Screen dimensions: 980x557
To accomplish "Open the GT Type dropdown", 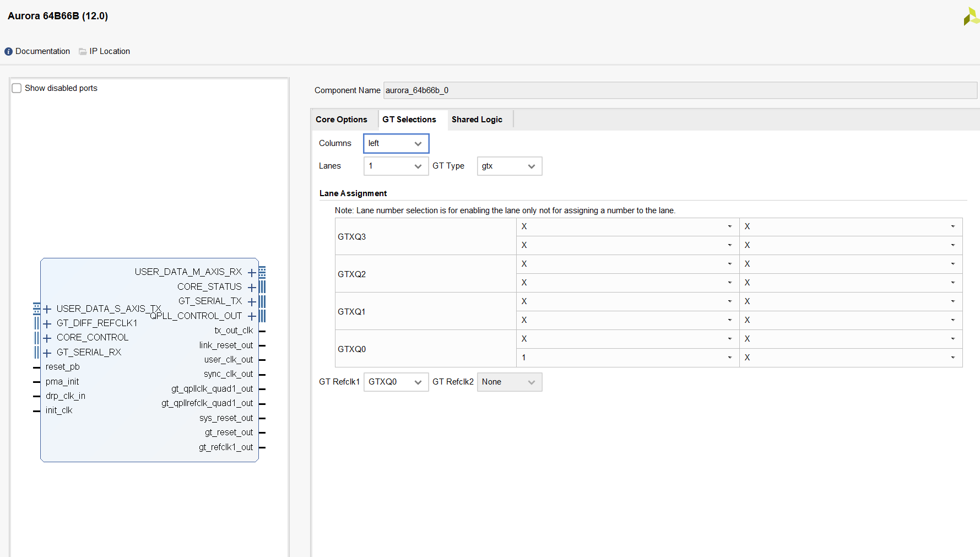I will coord(510,166).
